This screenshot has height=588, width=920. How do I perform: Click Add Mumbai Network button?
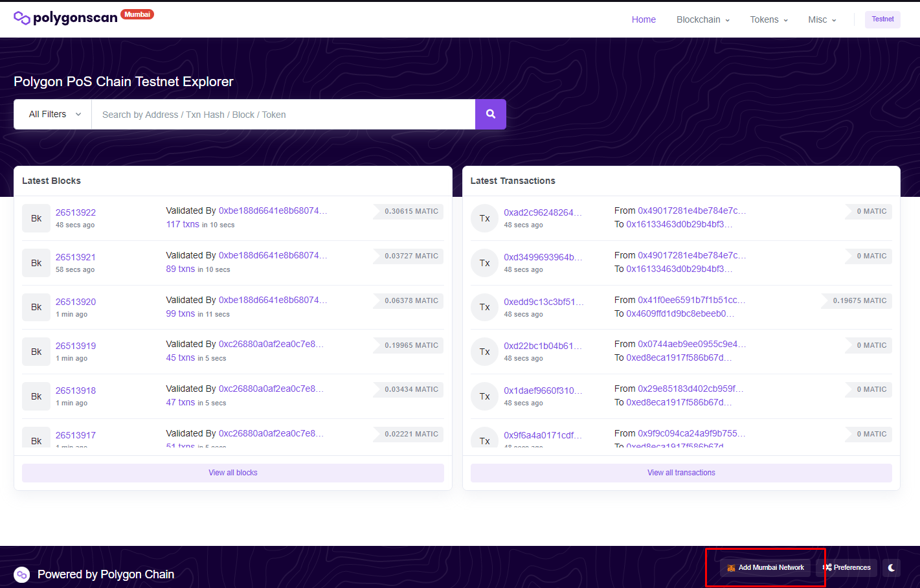(x=765, y=568)
